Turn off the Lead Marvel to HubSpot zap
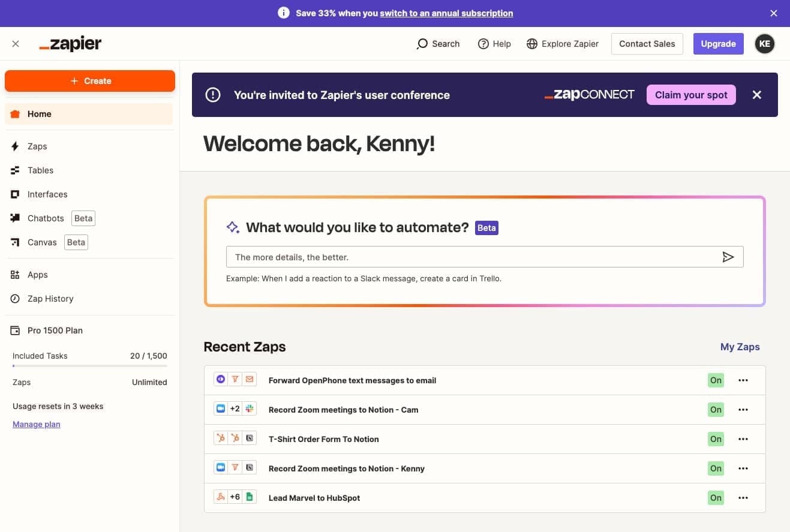The width and height of the screenshot is (790, 532). tap(715, 497)
